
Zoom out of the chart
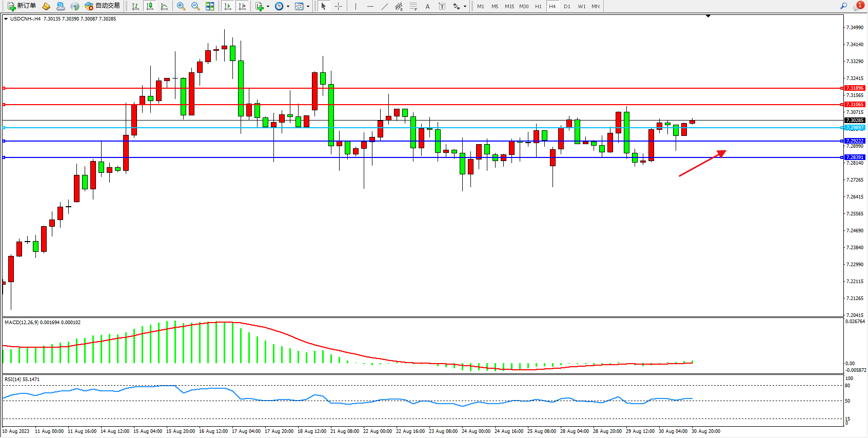click(x=195, y=6)
